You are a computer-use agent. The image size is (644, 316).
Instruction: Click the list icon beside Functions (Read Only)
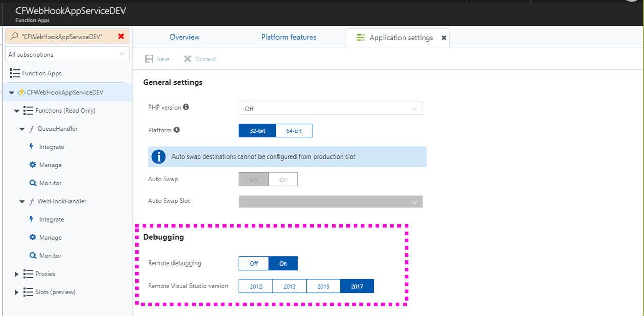28,111
